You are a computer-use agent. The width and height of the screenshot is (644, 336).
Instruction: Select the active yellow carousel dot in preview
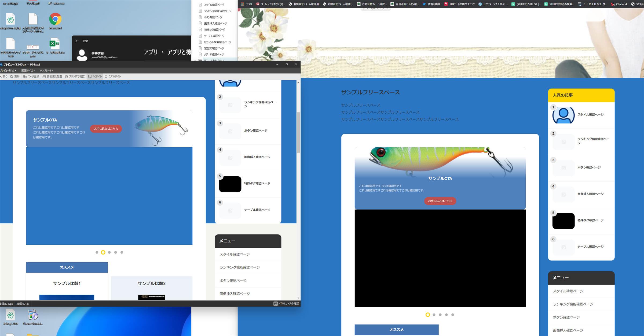pos(103,252)
